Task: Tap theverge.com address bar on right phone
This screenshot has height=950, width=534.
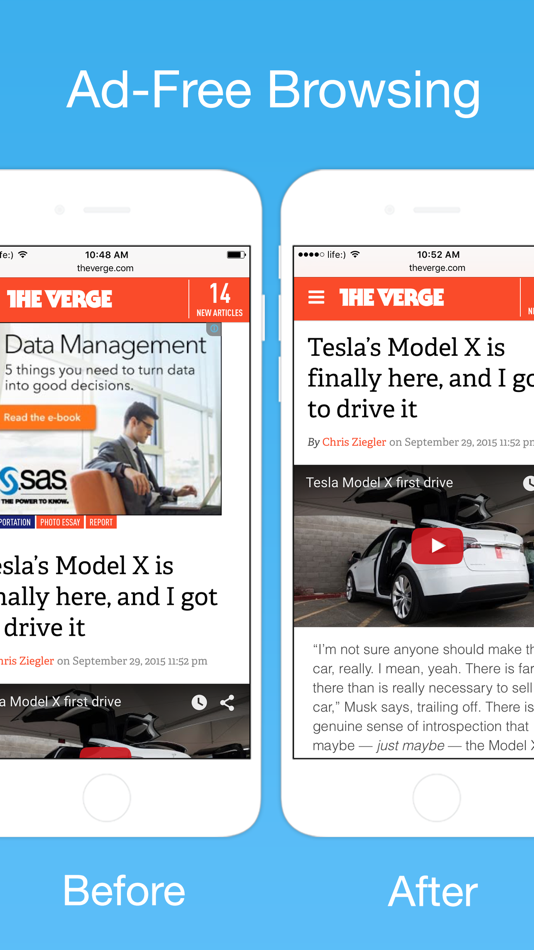Action: click(x=437, y=268)
